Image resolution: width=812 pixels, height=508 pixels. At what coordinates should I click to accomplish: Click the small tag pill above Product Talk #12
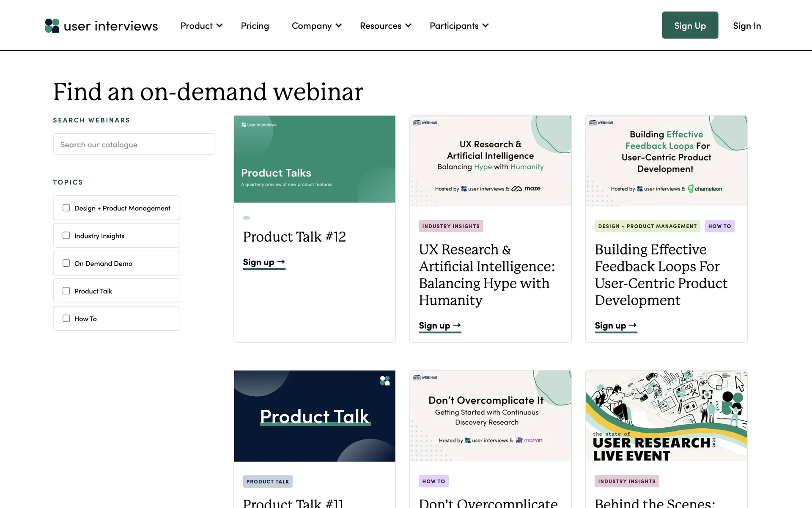tap(247, 218)
